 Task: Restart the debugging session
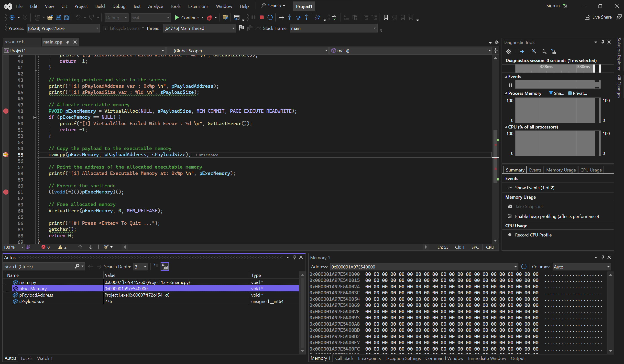[270, 17]
